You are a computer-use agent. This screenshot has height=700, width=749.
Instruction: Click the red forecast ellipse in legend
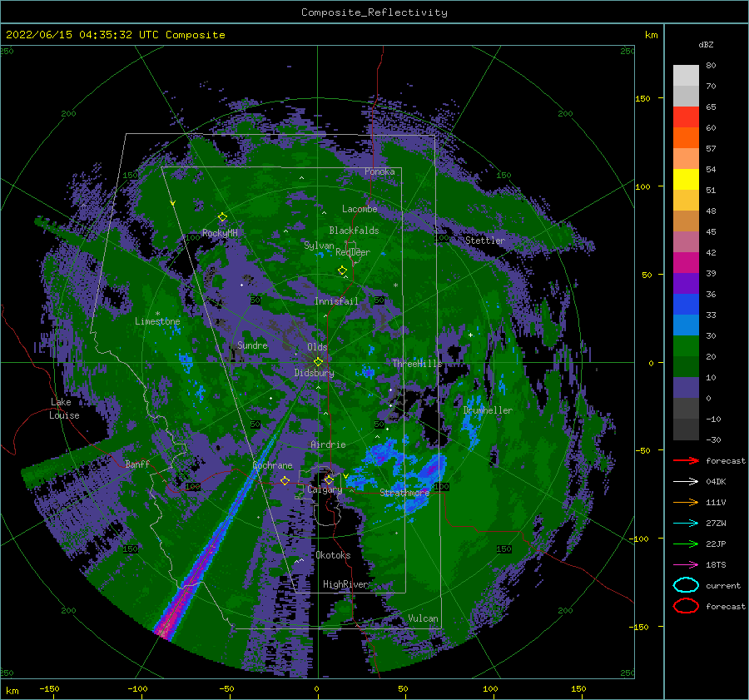(x=686, y=606)
